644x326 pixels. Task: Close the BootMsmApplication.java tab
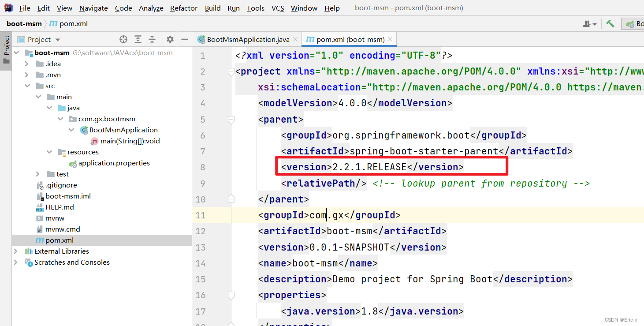(296, 40)
